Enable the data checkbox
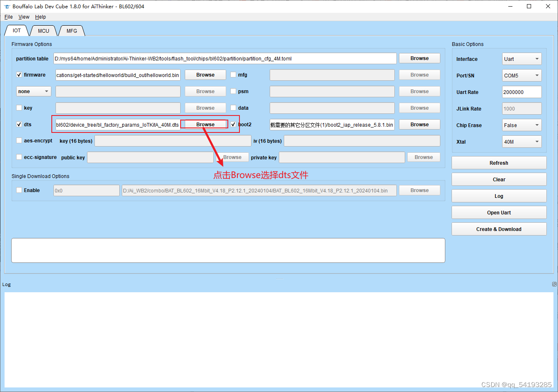The image size is (558, 392). coord(233,108)
